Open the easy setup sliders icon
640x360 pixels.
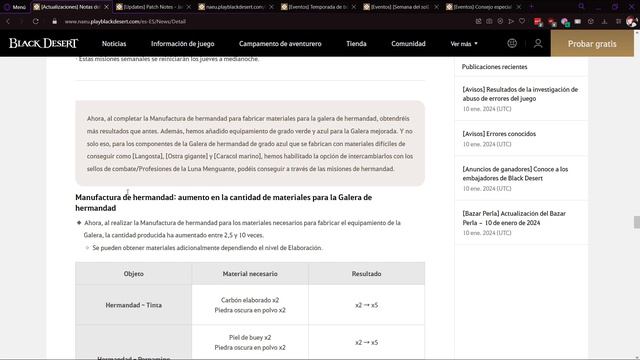click(618, 21)
